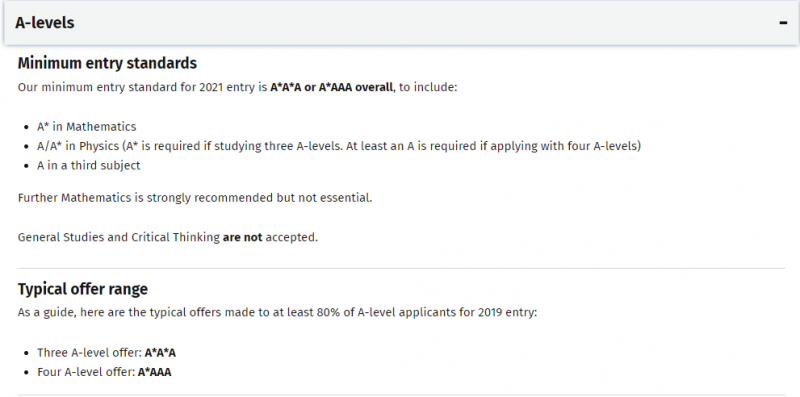Click the A* in Mathematics bullet item
Screen dimensions: 800x397
pos(86,127)
